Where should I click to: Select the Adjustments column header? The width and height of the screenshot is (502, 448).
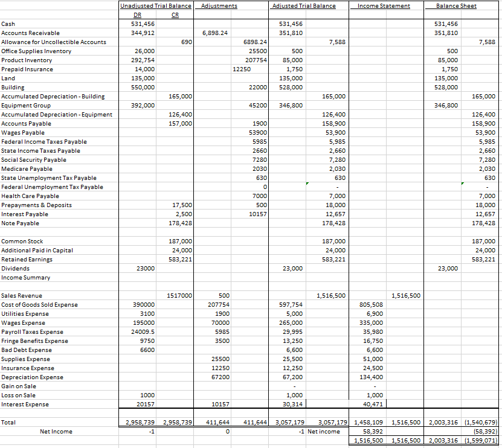(217, 5)
